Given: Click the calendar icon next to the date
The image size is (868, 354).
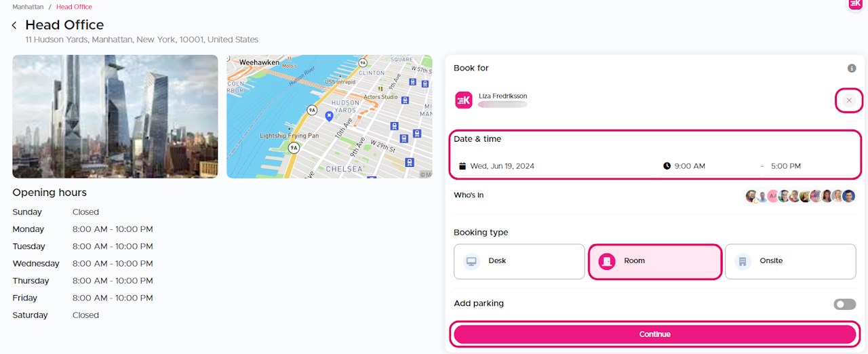Looking at the screenshot, I should coord(462,166).
